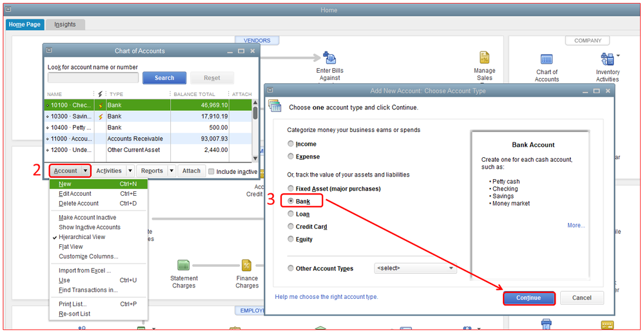Click the lightning icon on 10100 Checking row
The image size is (644, 335).
[x=100, y=106]
